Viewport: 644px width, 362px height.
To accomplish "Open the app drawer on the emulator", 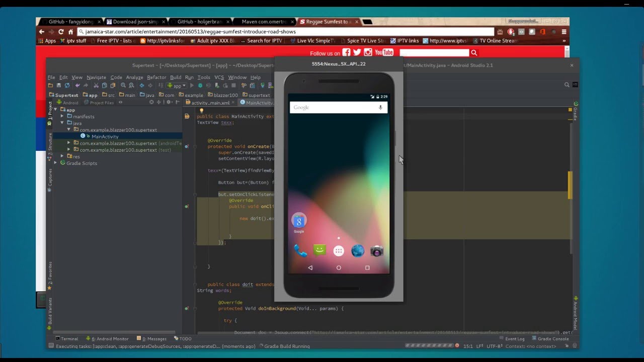I will (339, 251).
